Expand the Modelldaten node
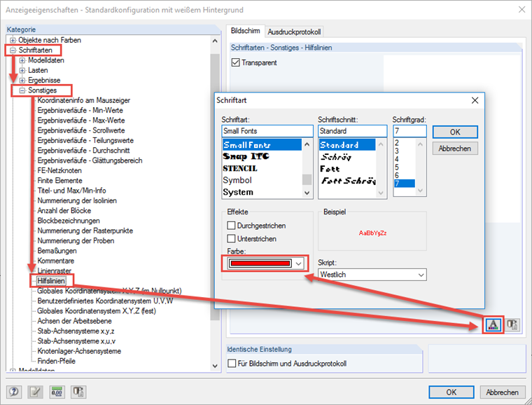The width and height of the screenshot is (532, 405). [x=22, y=60]
